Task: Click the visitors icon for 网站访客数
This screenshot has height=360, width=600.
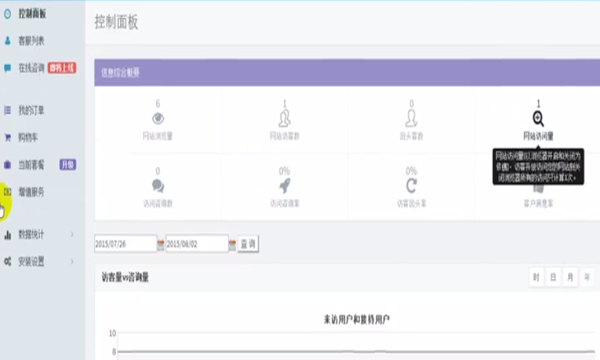Action: tap(284, 118)
